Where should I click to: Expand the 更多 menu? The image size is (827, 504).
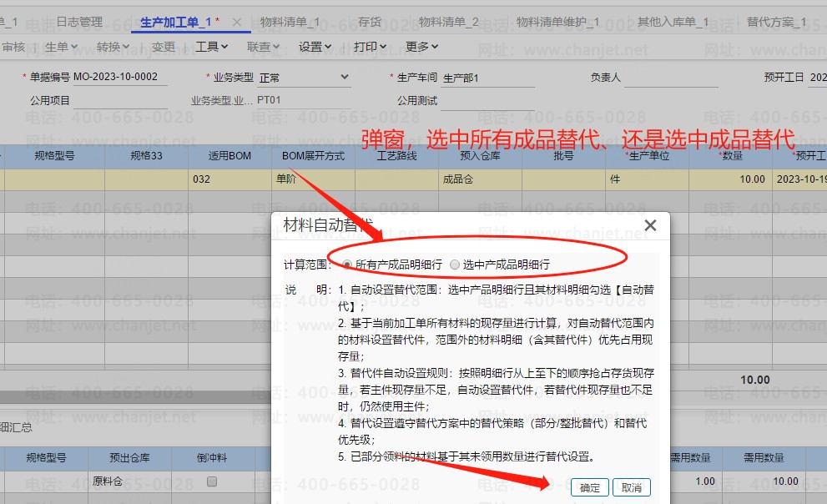[x=422, y=47]
